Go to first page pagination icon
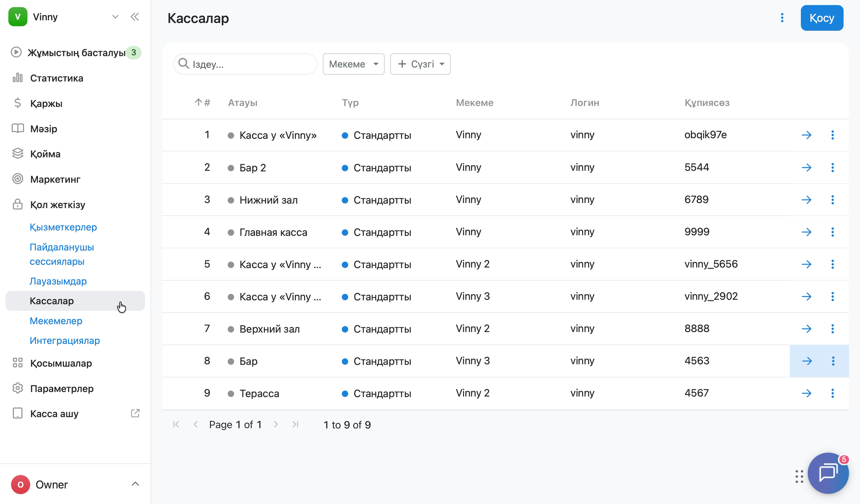Screen dimensions: 860x504 coord(176,424)
